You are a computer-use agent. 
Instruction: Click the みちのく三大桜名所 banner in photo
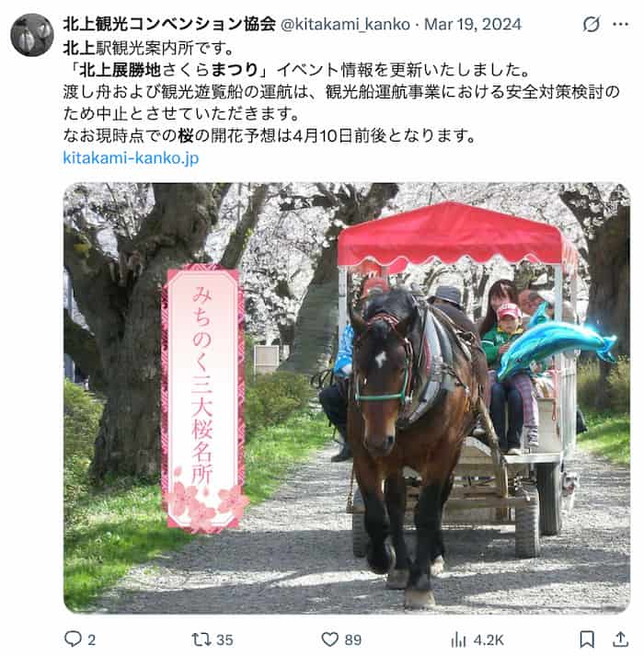[204, 398]
